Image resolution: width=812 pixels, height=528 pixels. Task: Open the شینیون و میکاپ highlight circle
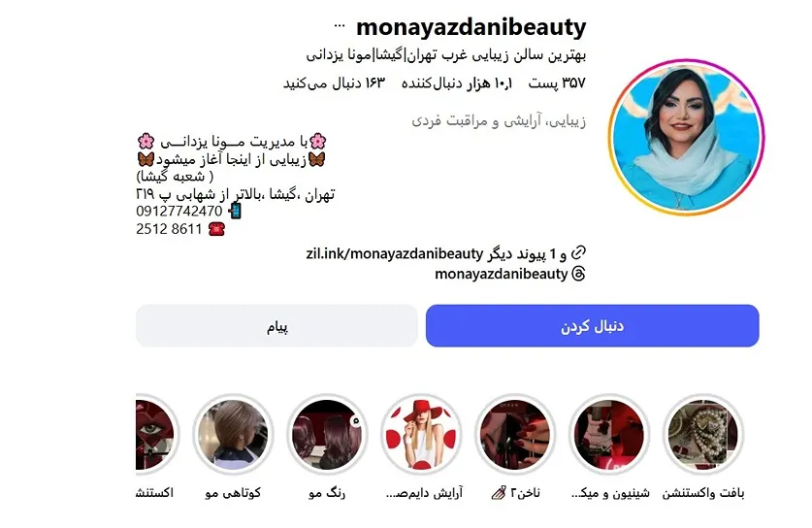(609, 434)
